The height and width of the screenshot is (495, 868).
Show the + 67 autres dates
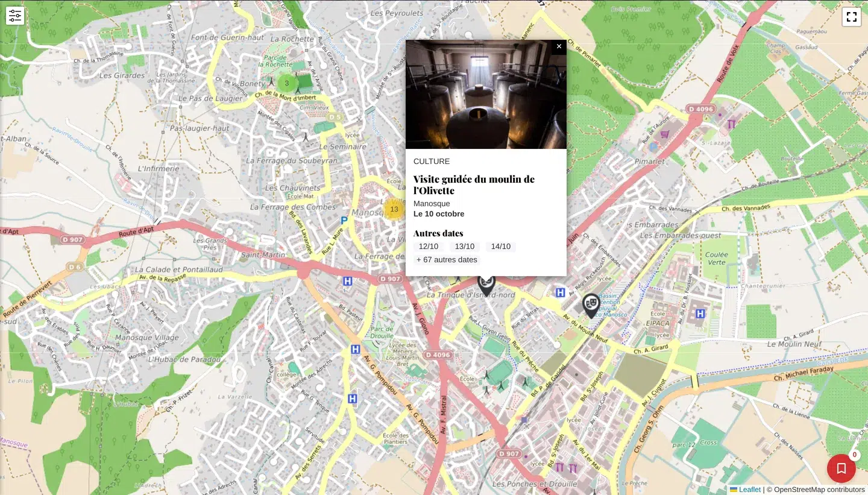click(x=447, y=260)
